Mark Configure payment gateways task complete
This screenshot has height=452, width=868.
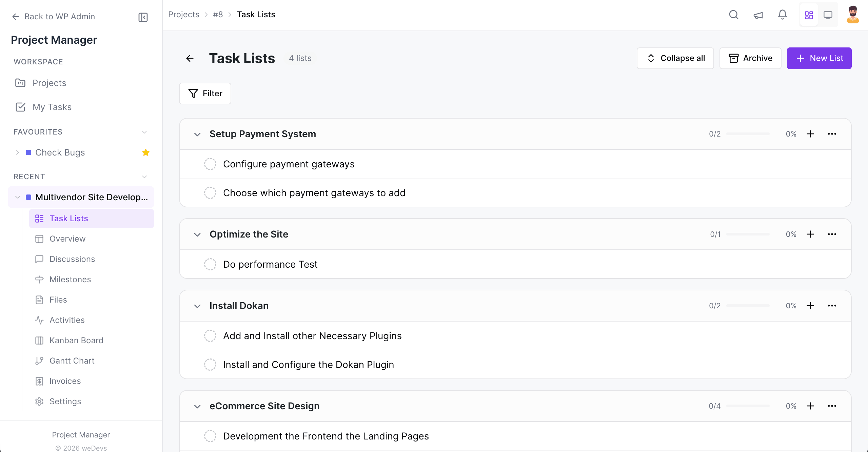point(210,164)
